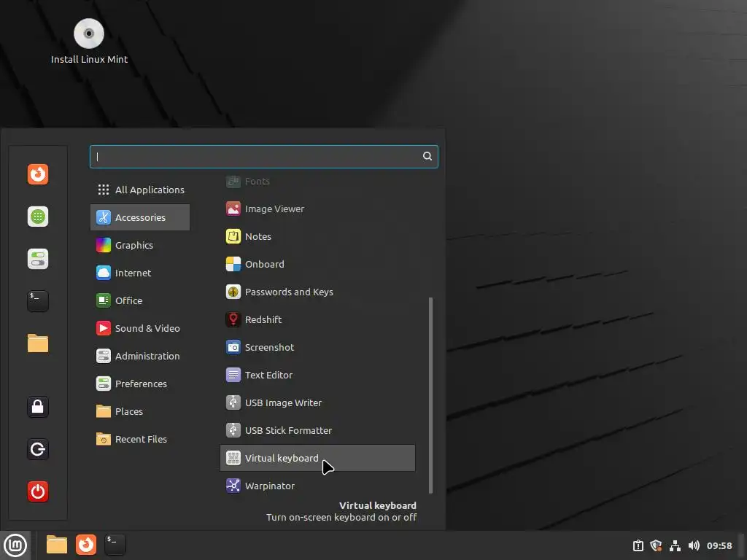The height and width of the screenshot is (560, 747).
Task: Click the Lock Screen padlock icon
Action: coord(38,407)
